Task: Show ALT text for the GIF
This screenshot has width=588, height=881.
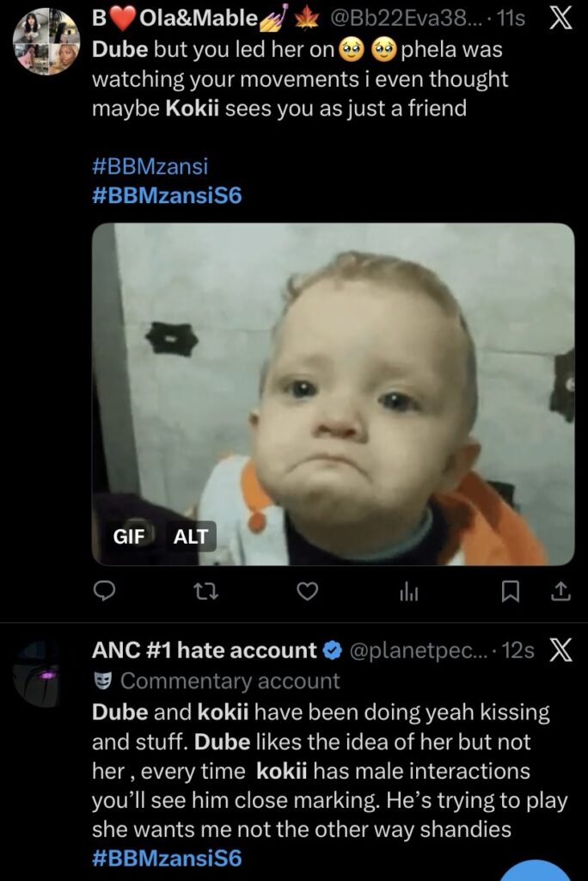Action: coord(191,536)
